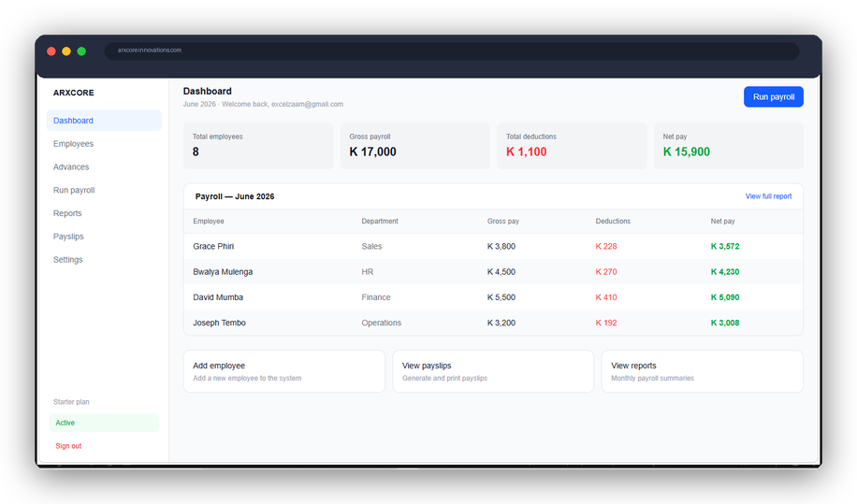The image size is (857, 504).
Task: Click the welcome back email subtitle
Action: pyautogui.click(x=263, y=105)
